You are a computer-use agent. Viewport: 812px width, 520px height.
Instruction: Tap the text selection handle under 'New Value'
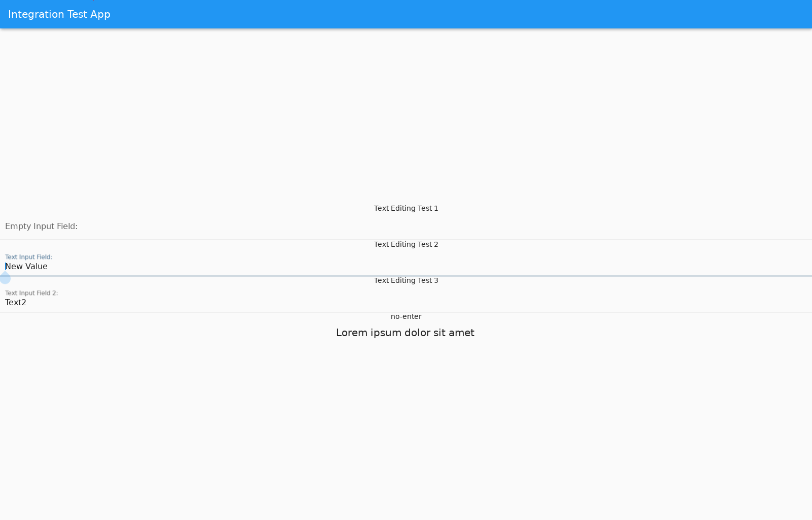[x=5, y=278]
